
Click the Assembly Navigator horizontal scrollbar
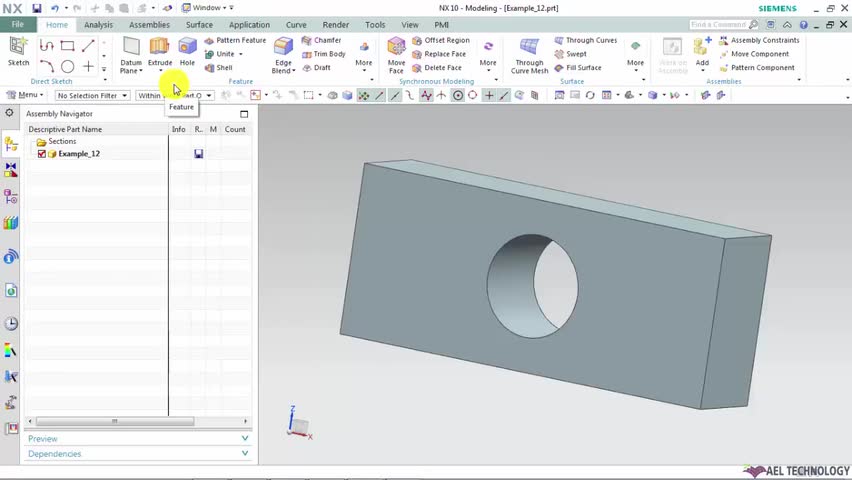tap(112, 421)
